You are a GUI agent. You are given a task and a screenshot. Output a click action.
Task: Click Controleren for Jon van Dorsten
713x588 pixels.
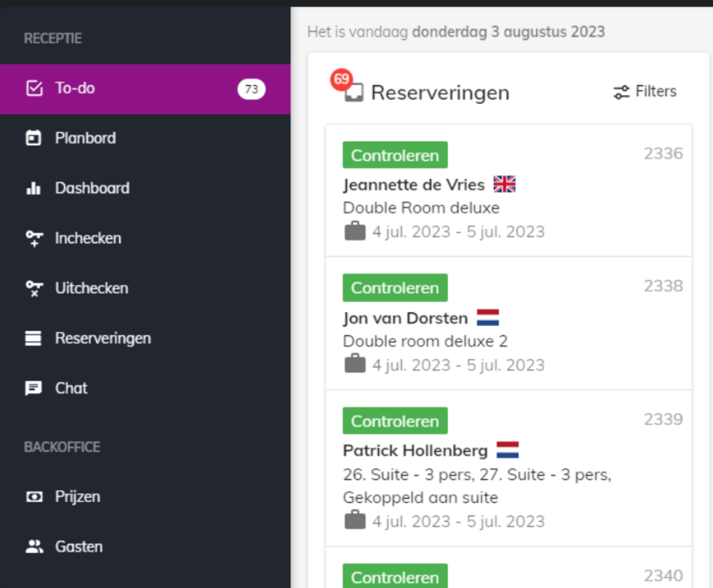[x=395, y=288]
